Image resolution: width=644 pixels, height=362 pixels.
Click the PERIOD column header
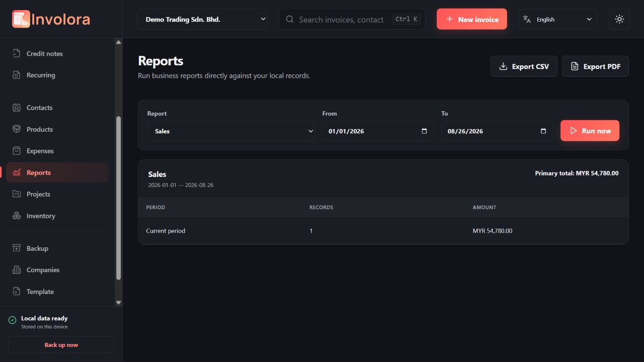tap(155, 207)
